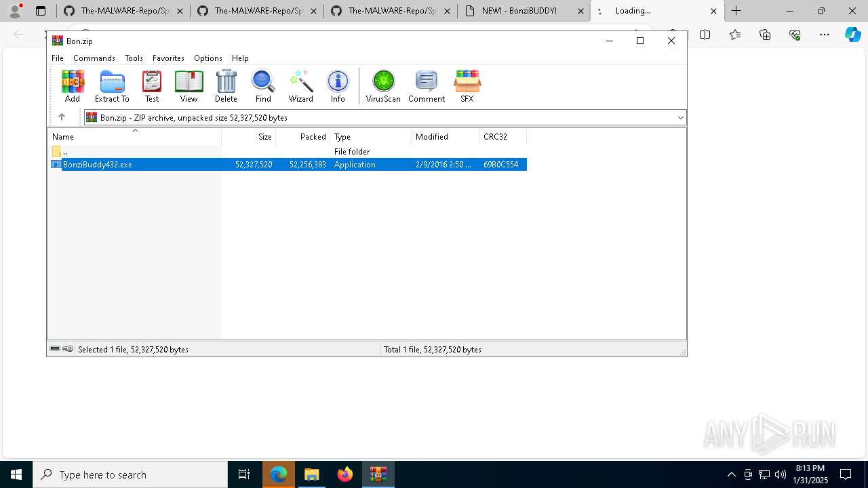The height and width of the screenshot is (488, 868).
Task: Open the notification center
Action: 846,474
